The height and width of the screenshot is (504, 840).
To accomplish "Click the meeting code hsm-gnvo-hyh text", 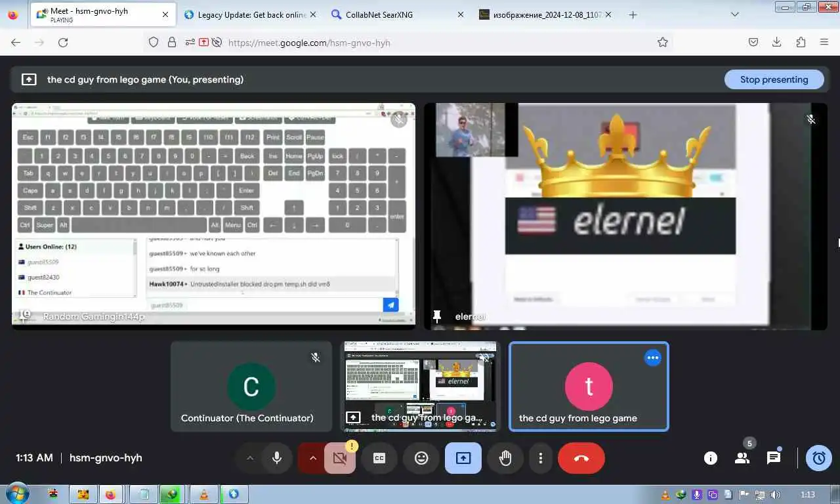I will click(106, 458).
